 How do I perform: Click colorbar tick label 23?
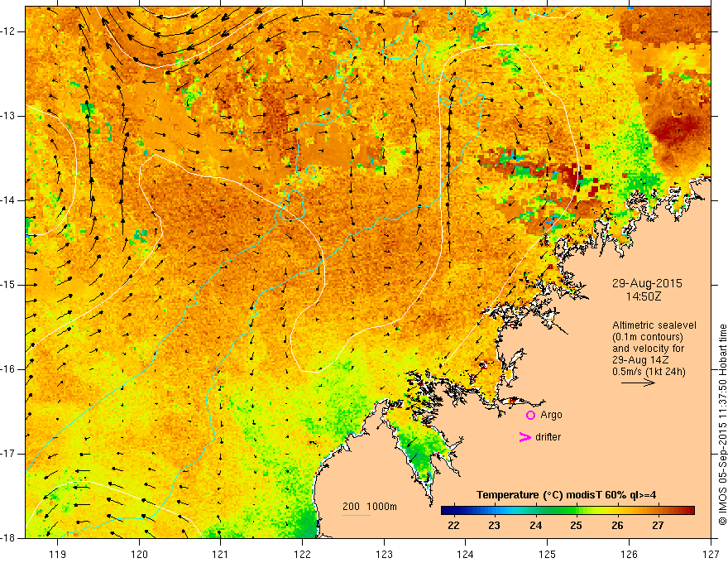coord(494,526)
